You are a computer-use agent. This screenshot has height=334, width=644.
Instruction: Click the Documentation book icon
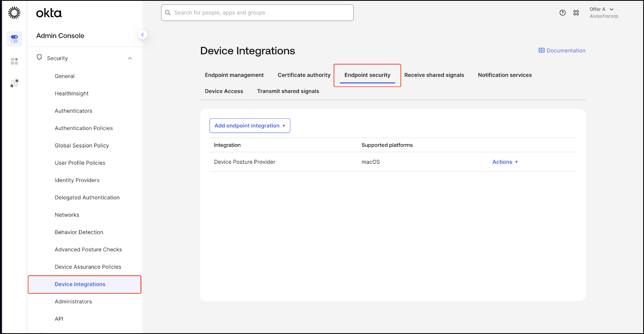(542, 51)
